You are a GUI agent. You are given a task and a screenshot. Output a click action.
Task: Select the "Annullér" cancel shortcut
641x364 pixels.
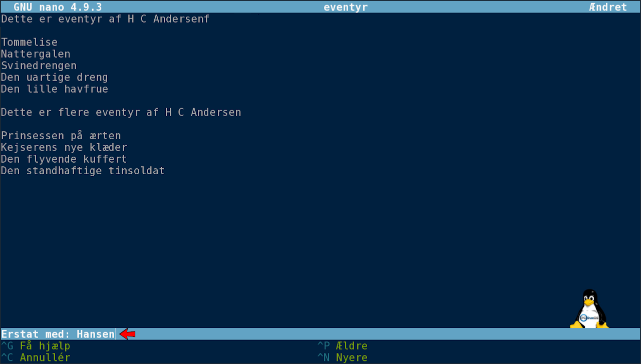point(45,357)
